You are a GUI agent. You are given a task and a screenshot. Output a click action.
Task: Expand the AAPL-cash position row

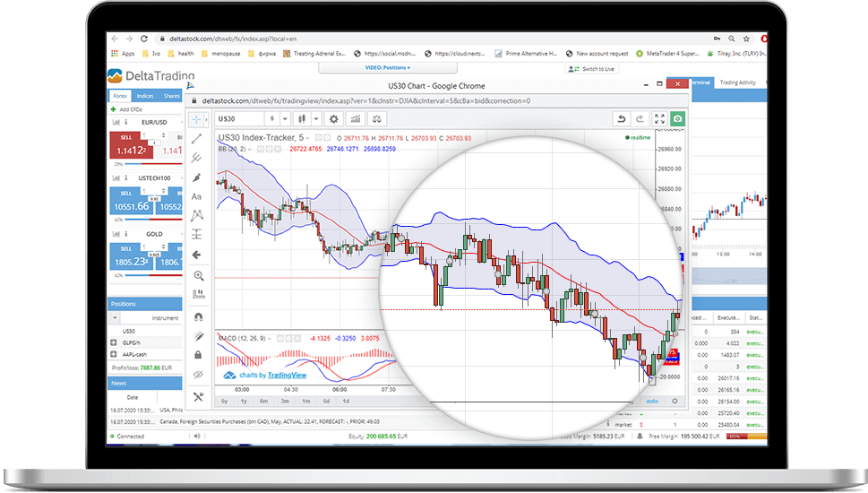point(114,354)
